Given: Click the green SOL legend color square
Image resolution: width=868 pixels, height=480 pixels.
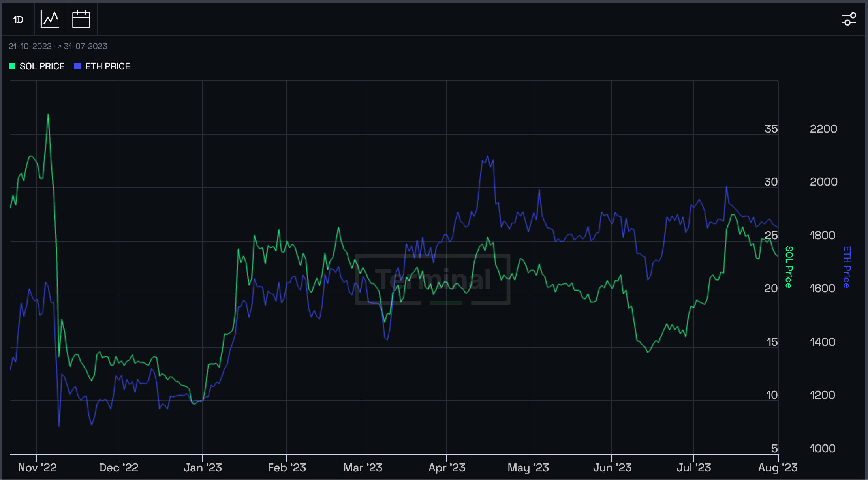Looking at the screenshot, I should 12,66.
